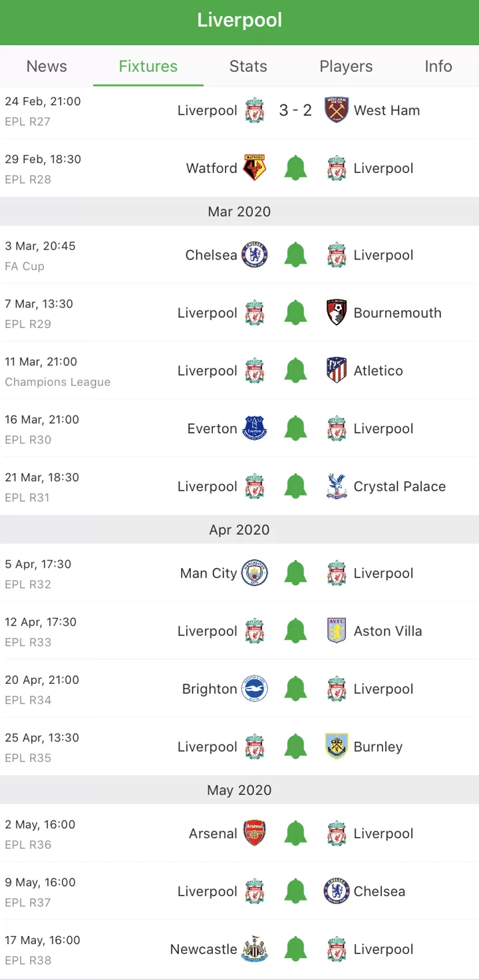Tap the Apr 2020 month header

pyautogui.click(x=239, y=530)
